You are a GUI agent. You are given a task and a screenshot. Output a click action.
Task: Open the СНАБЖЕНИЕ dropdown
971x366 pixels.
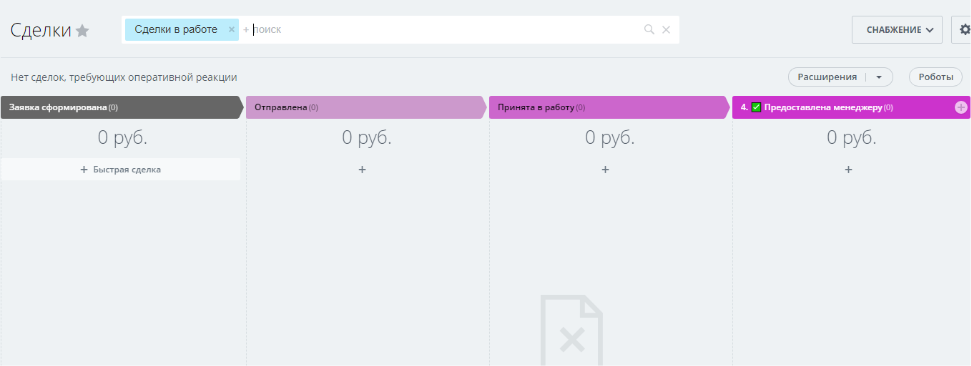pos(897,30)
